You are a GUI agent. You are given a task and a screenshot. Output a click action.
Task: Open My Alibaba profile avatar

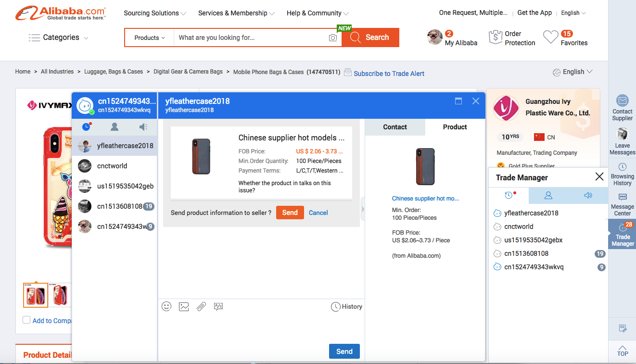tap(435, 37)
